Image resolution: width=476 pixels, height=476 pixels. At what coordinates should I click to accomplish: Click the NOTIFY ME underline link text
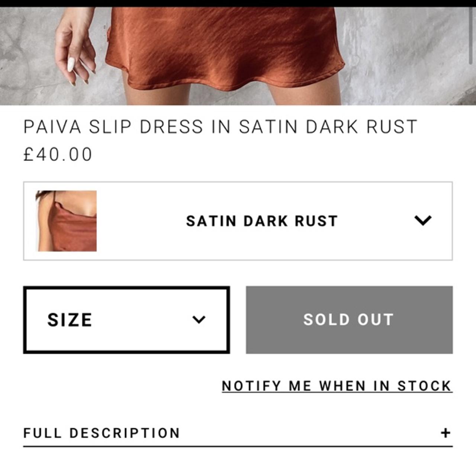pos(336,386)
